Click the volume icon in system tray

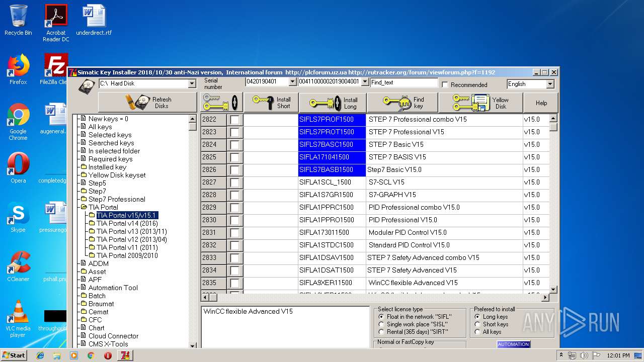pyautogui.click(x=584, y=355)
